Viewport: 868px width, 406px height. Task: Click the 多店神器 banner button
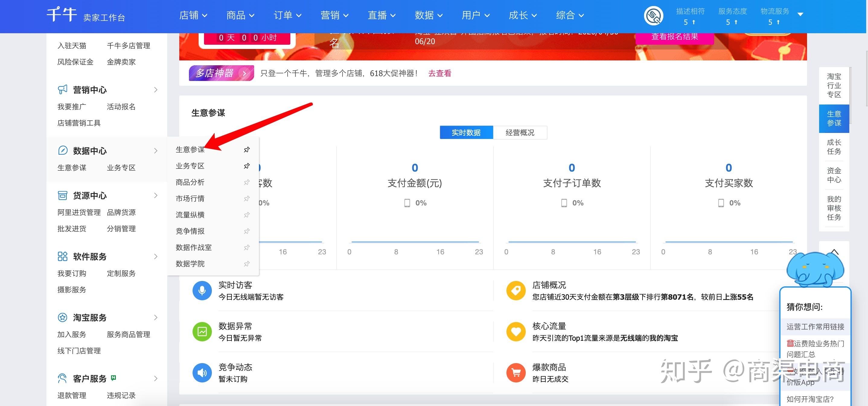222,73
